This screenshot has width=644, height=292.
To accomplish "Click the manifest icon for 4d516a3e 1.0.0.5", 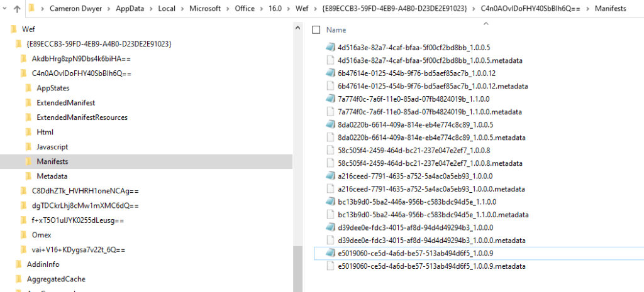I will (x=330, y=47).
